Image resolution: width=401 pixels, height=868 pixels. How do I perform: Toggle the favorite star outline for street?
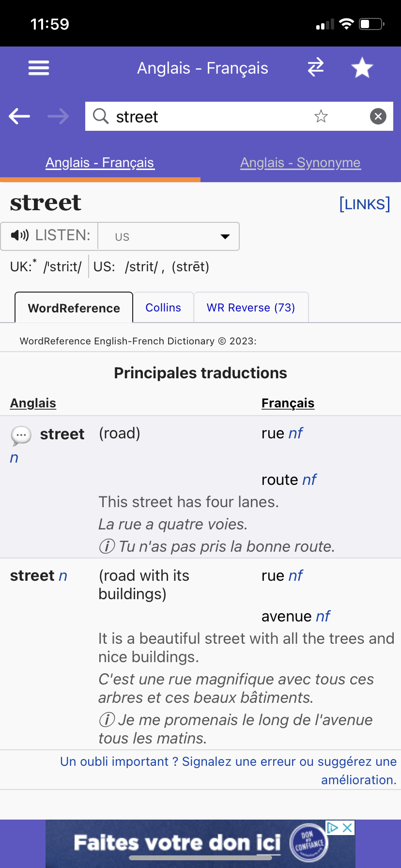[x=321, y=116]
